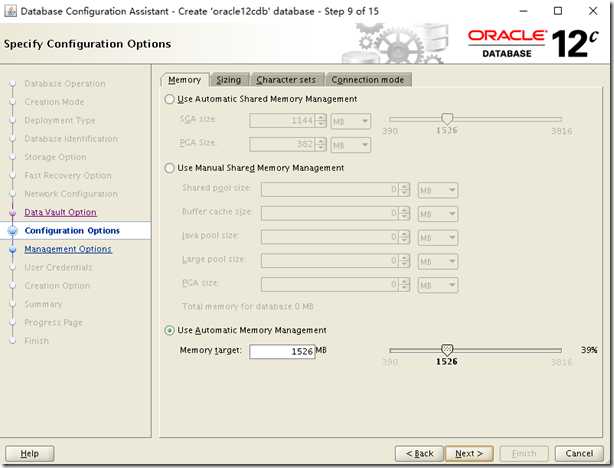614x468 pixels.
Task: Switch to the Character sets tab
Action: [x=286, y=80]
